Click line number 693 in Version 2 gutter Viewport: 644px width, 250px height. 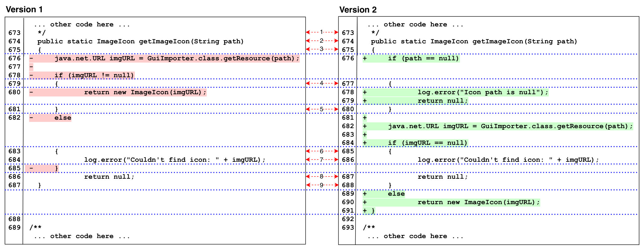tap(348, 227)
